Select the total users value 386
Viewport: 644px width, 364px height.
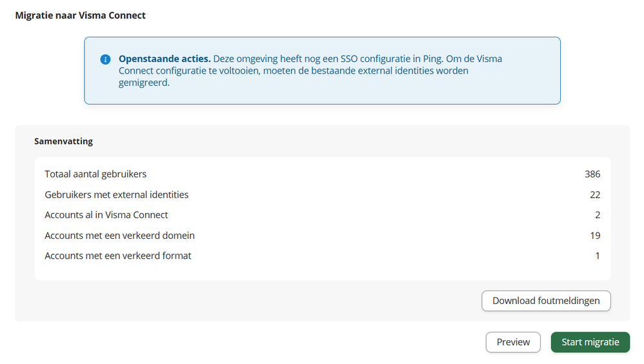(x=592, y=174)
